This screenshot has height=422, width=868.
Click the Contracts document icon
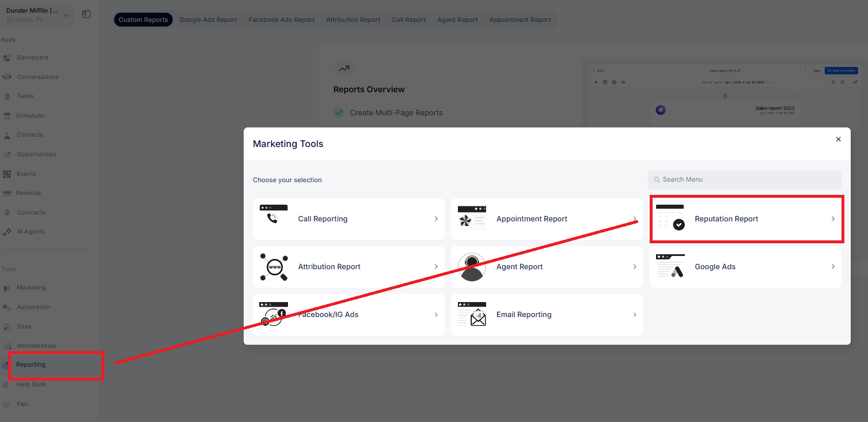click(x=7, y=213)
